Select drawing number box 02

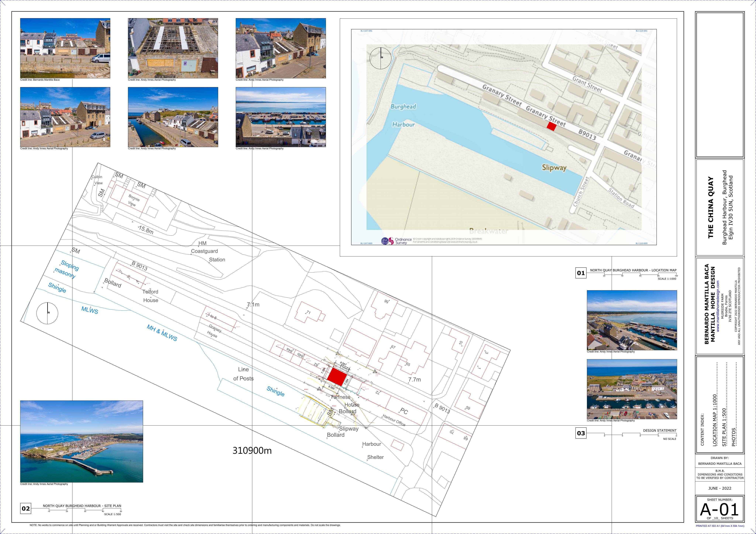pyautogui.click(x=26, y=508)
